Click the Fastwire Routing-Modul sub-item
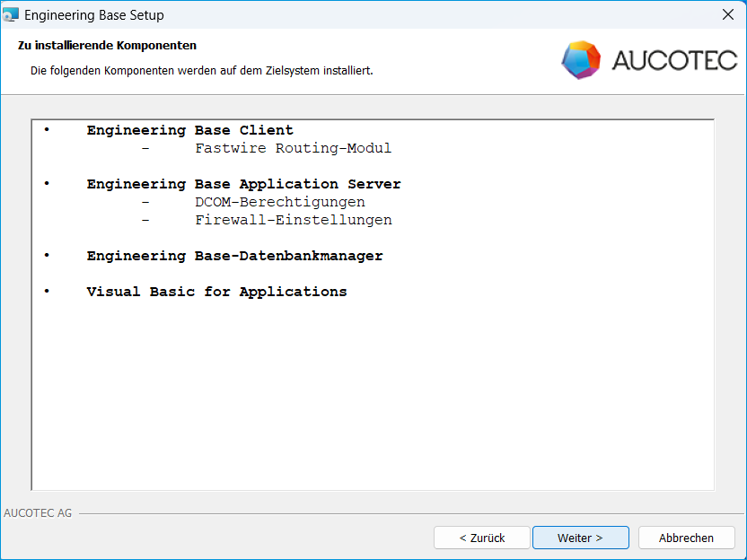Viewport: 747px width, 560px height. coord(293,148)
